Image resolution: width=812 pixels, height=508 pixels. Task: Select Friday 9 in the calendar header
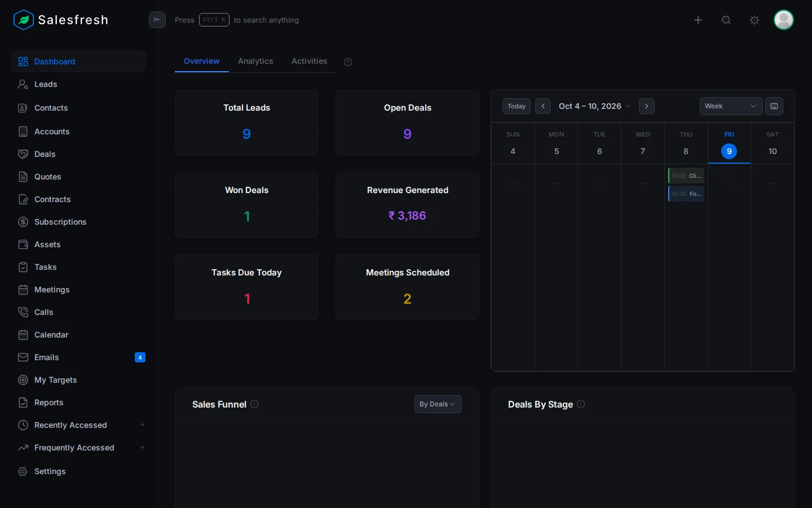729,144
